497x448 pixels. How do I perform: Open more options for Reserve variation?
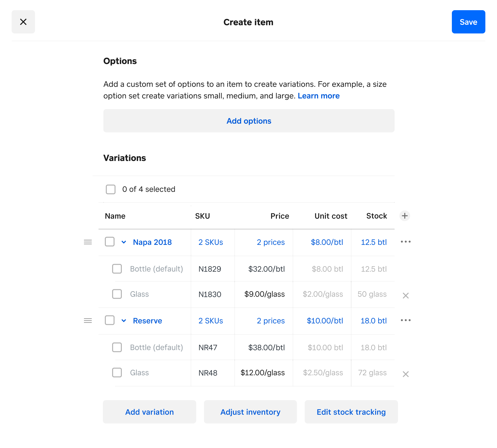pos(405,320)
